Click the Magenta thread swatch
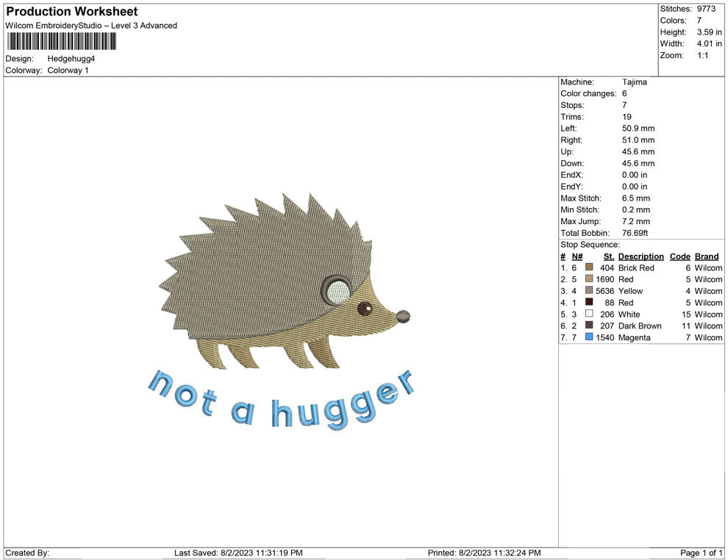The image size is (728, 560). [588, 337]
